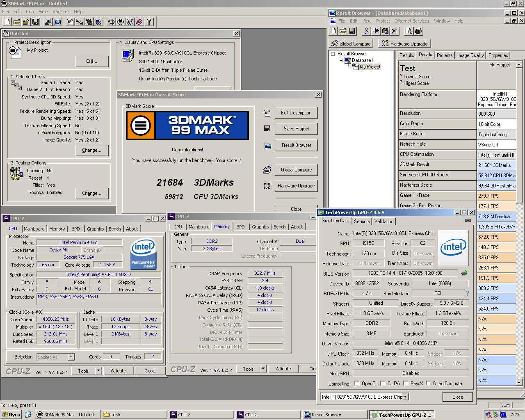Screen dimensions: 525x420
Task: Switch to Sensors tab in GPU-Z
Action: click(362, 221)
